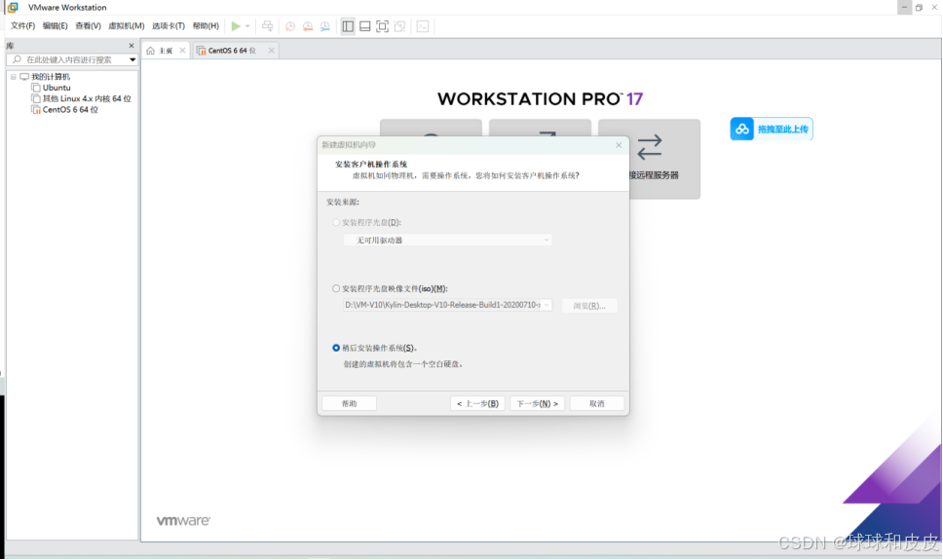Click the take snapshot clock icon
The image size is (943, 560).
[290, 26]
